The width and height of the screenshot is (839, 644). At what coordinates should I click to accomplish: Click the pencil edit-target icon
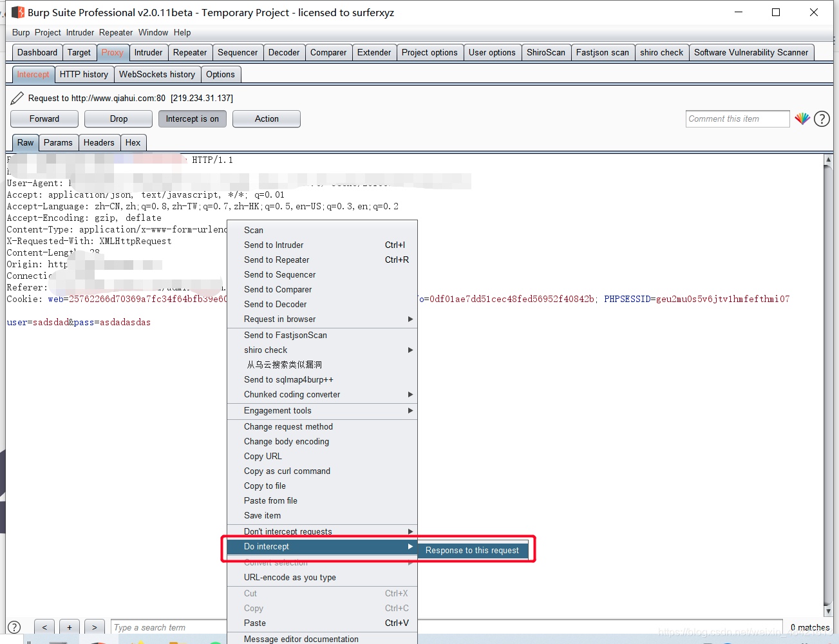coord(17,98)
